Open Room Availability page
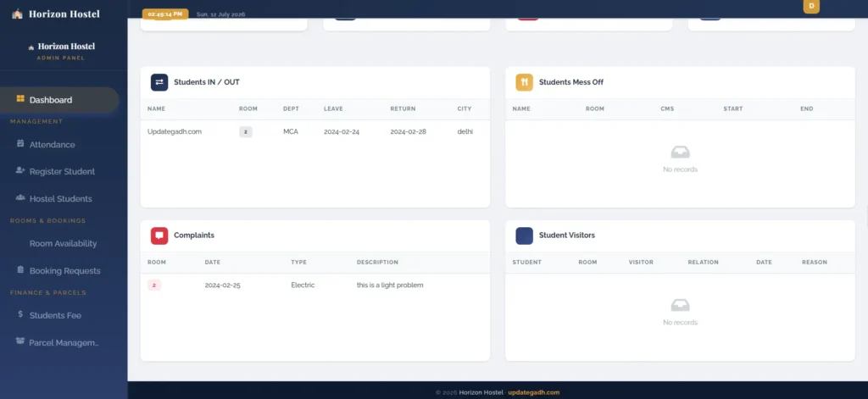 pyautogui.click(x=59, y=243)
